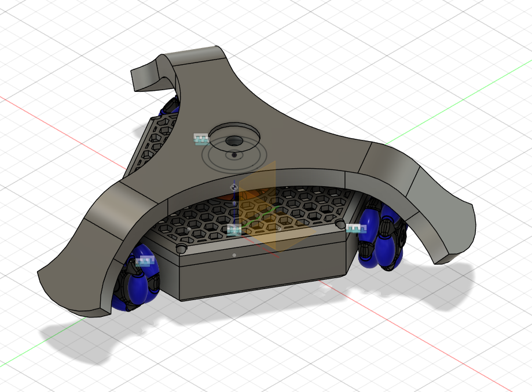Viewport: 532px width, 392px height.
Task: Select the joint icon at the hex grille's front-center edge
Action: tap(234, 230)
